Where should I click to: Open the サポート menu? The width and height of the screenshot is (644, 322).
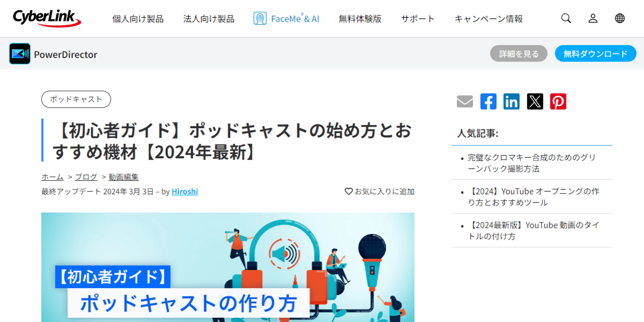[x=418, y=19]
